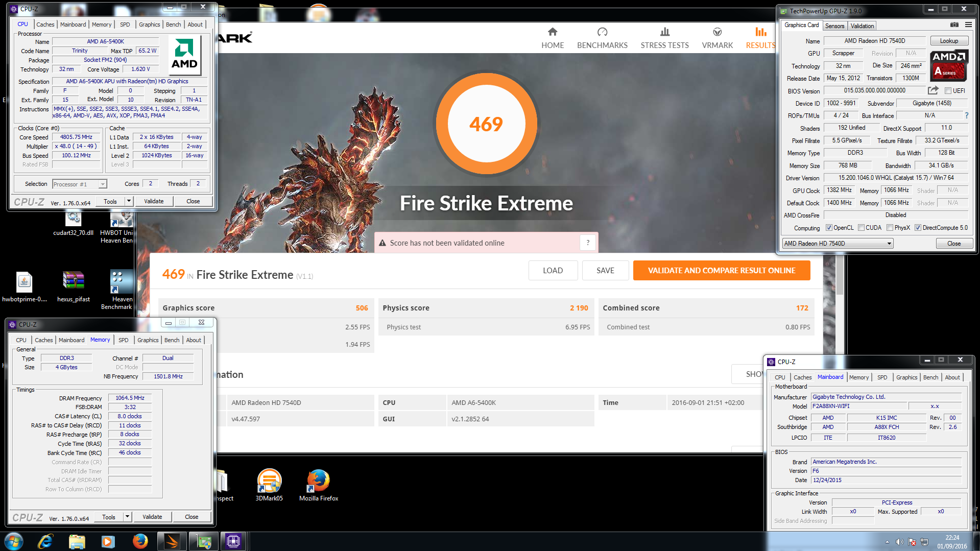Click the AMD logo in CPU-Z

click(184, 54)
